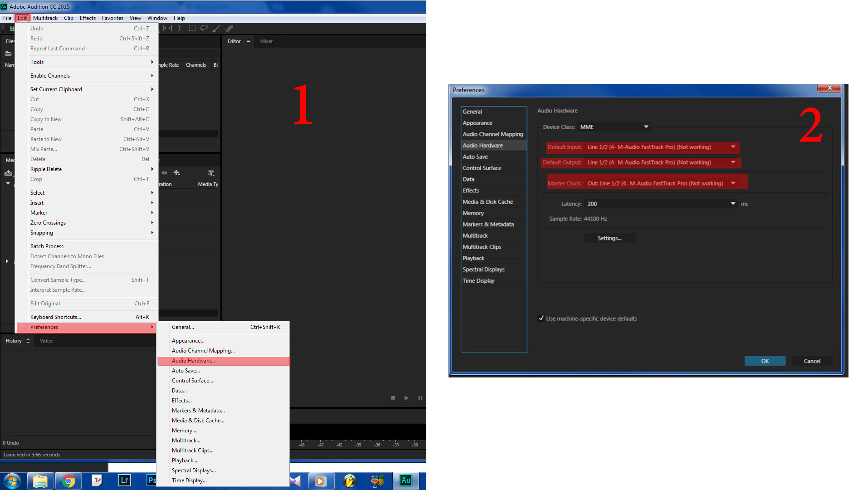This screenshot has width=868, height=490.
Task: Click the Channels column header in Files panel
Action: 195,65
